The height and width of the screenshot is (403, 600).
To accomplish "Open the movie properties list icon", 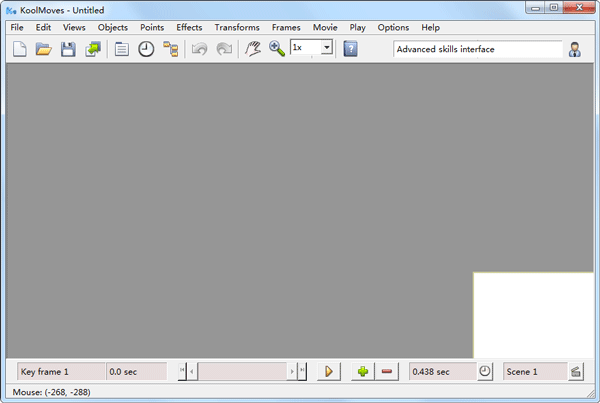I will (122, 49).
